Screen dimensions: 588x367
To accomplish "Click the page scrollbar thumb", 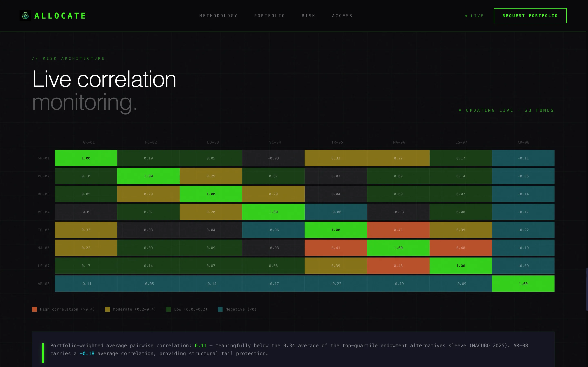I will click(587, 289).
